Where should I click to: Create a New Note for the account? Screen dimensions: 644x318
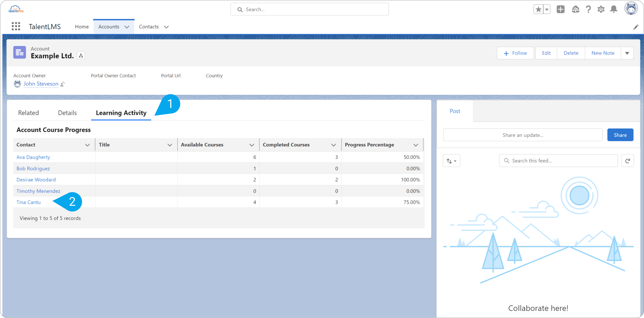tap(603, 53)
